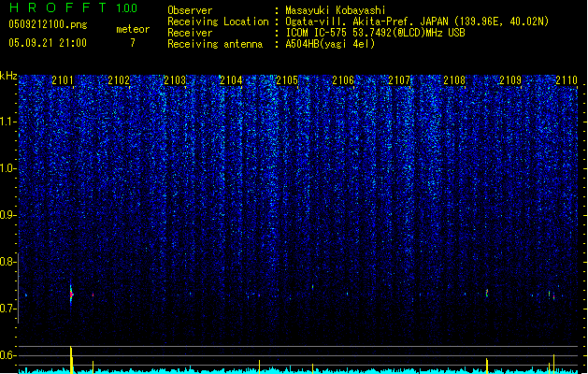Click the Receiving antenna field label
588x374 pixels.
click(x=215, y=44)
